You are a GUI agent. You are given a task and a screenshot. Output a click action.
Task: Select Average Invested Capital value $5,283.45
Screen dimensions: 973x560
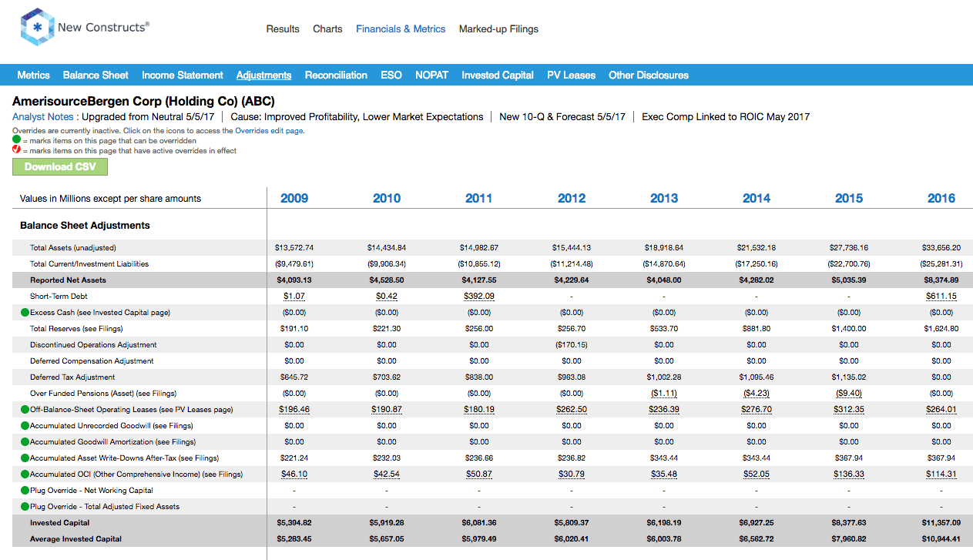(x=294, y=539)
